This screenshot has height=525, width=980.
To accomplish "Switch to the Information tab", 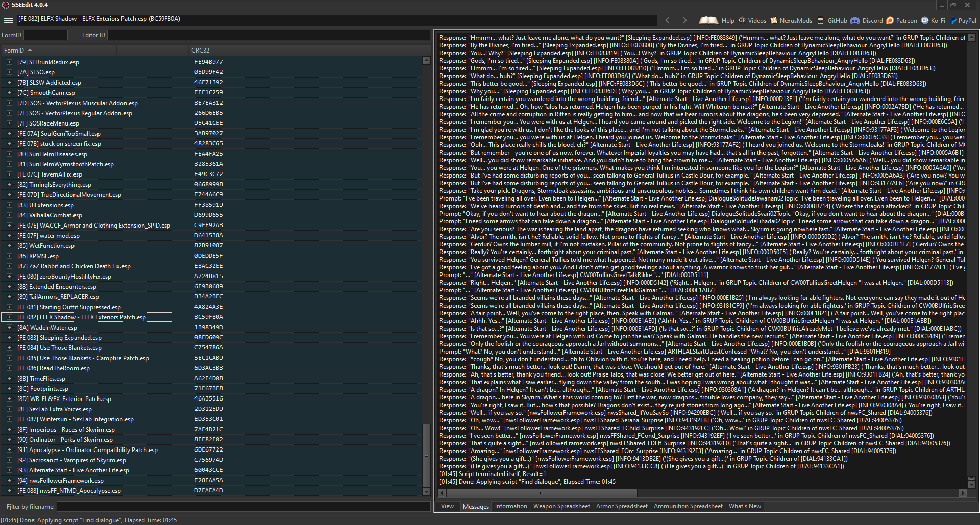I will pyautogui.click(x=511, y=506).
